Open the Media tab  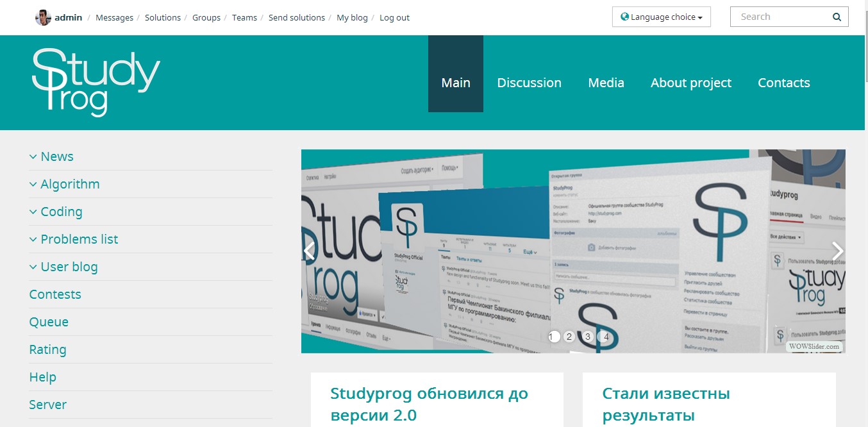tap(606, 83)
